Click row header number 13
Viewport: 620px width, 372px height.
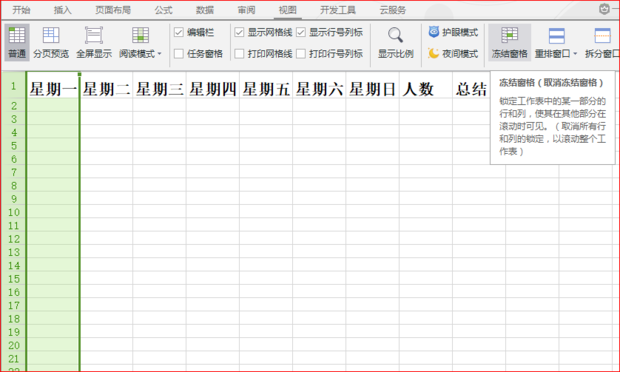tap(13, 252)
